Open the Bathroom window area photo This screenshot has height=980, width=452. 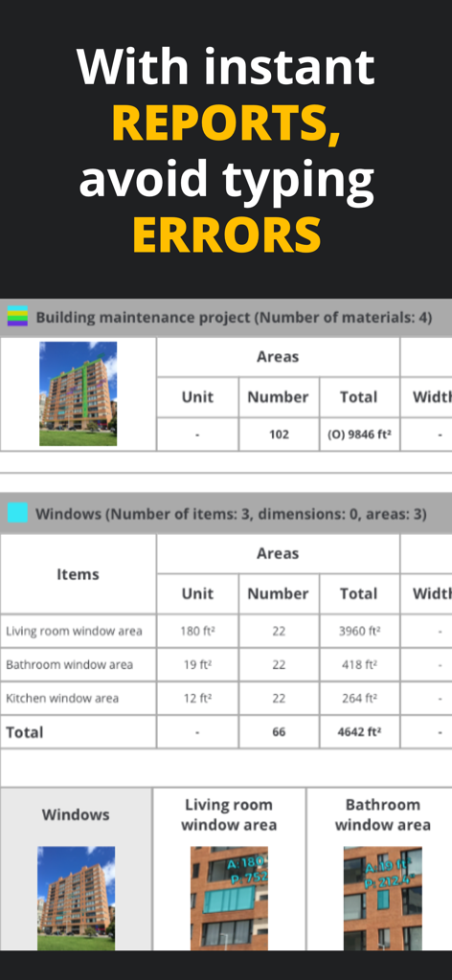(x=383, y=898)
